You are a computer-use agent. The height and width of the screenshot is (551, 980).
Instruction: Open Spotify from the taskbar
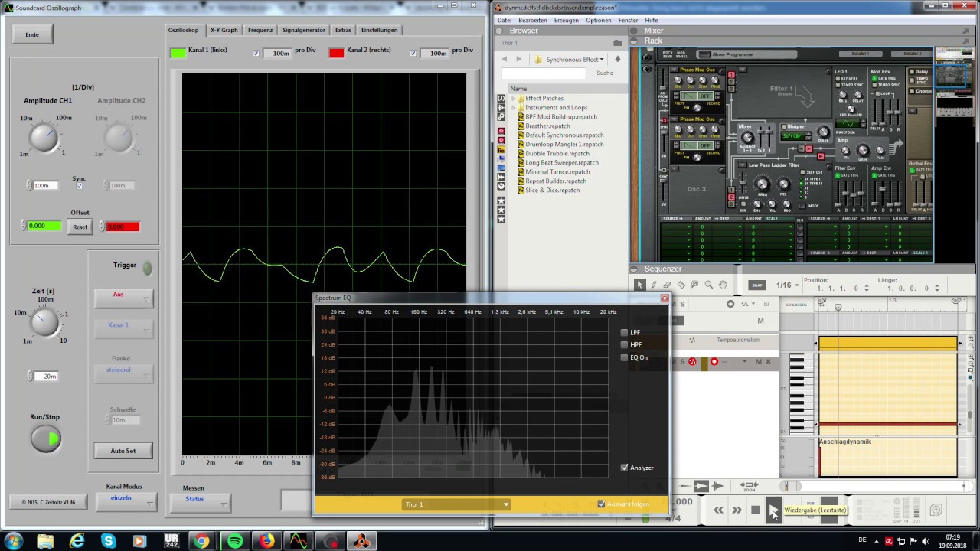click(x=235, y=541)
